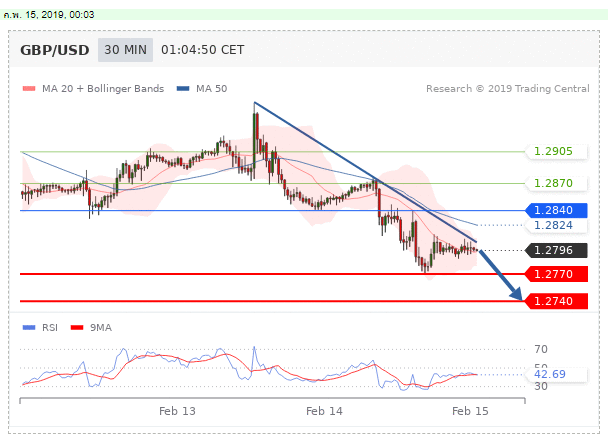Click the 1.2905 resistance price label
This screenshot has height=443, width=608.
[x=556, y=151]
